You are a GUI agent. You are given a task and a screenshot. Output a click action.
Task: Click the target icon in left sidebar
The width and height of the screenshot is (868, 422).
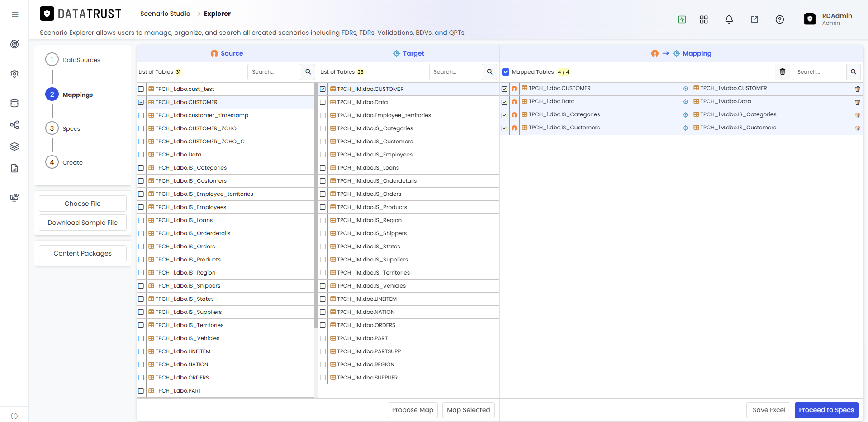14,44
